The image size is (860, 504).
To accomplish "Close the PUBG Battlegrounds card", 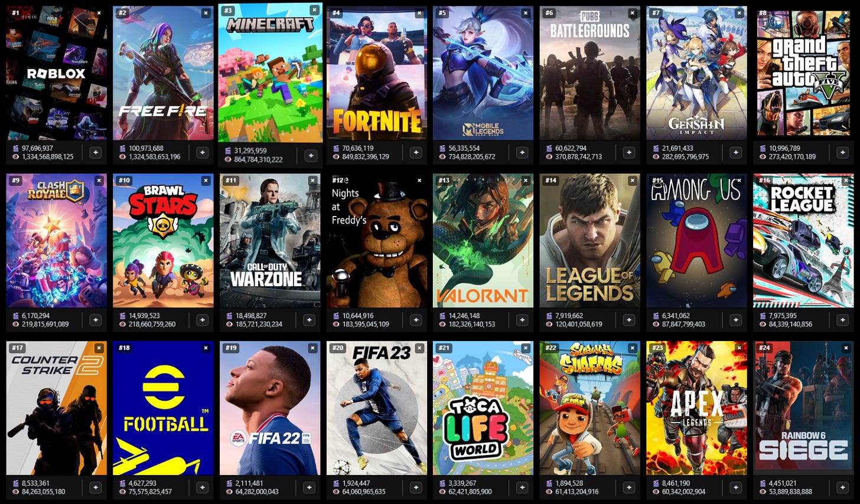I will tap(633, 13).
